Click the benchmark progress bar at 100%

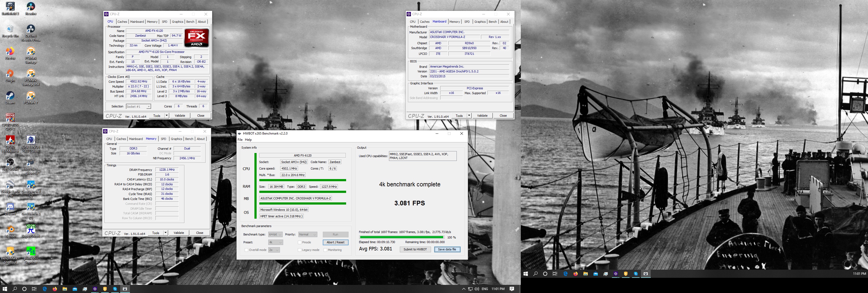coord(401,237)
